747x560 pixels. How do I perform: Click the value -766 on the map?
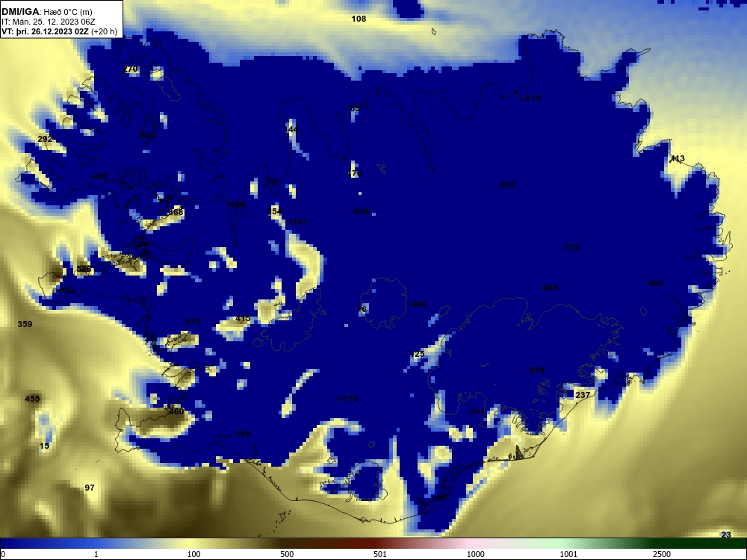pos(241,435)
